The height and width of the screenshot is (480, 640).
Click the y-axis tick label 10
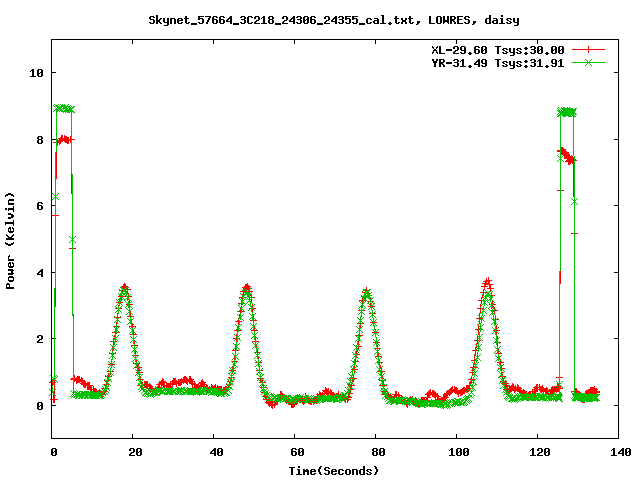pyautogui.click(x=36, y=73)
